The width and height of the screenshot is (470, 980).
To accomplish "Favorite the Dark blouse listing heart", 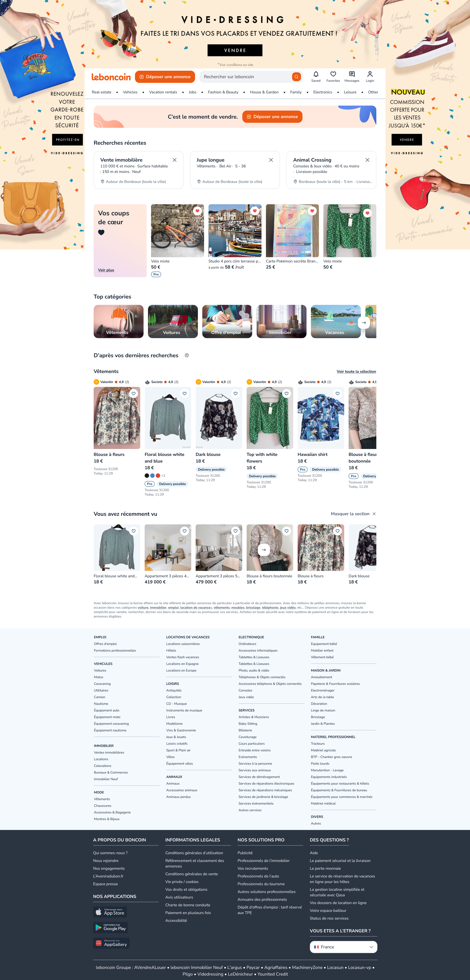I will click(x=235, y=393).
